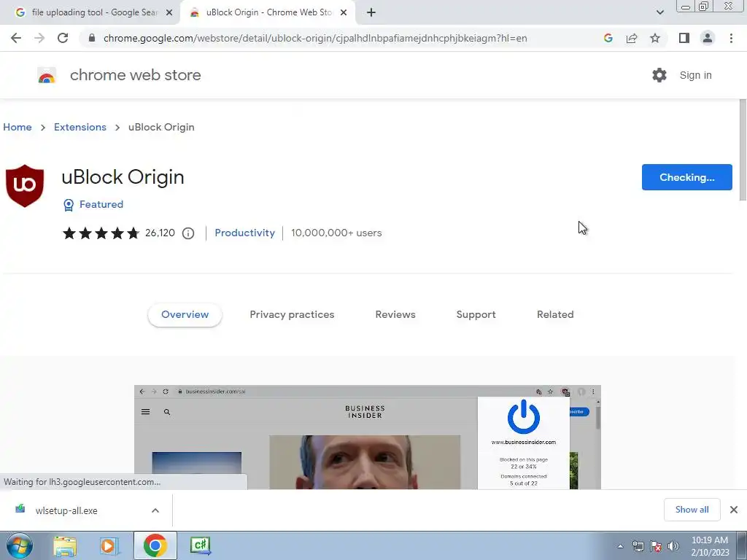Click the Action Center flag icon
This screenshot has height=560, width=747.
pos(656,546)
